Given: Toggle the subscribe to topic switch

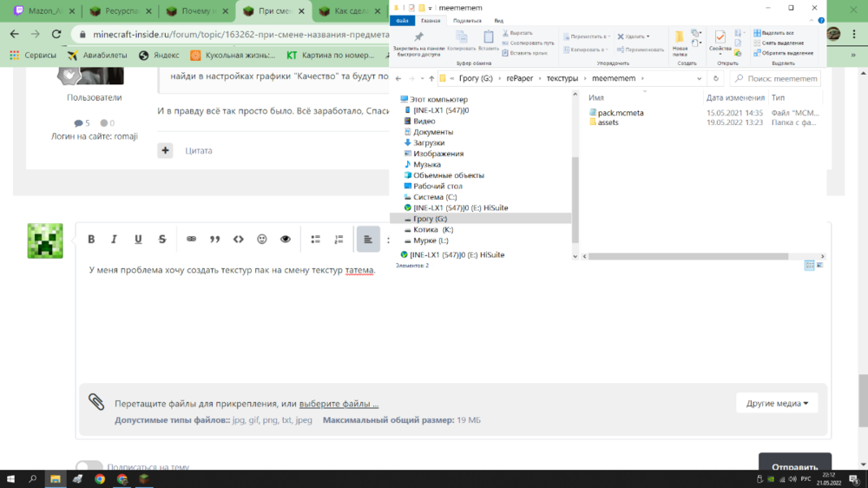Looking at the screenshot, I should (x=89, y=466).
